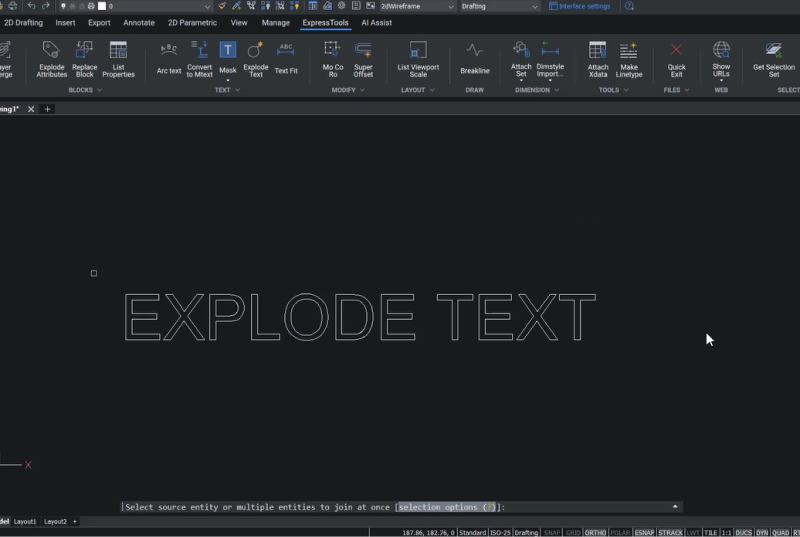Click the Attach Set tool
Image resolution: width=800 pixels, height=537 pixels.
coord(521,60)
